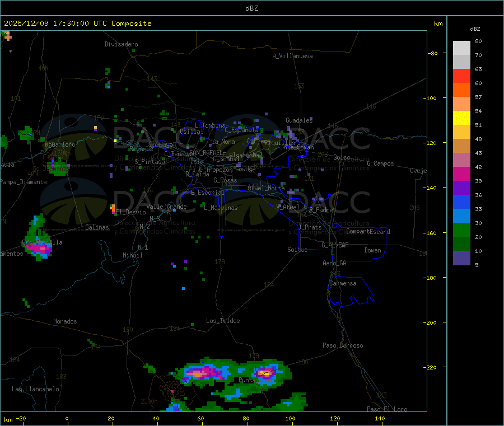
Task: Click the Soitue label
Action: pos(297,250)
